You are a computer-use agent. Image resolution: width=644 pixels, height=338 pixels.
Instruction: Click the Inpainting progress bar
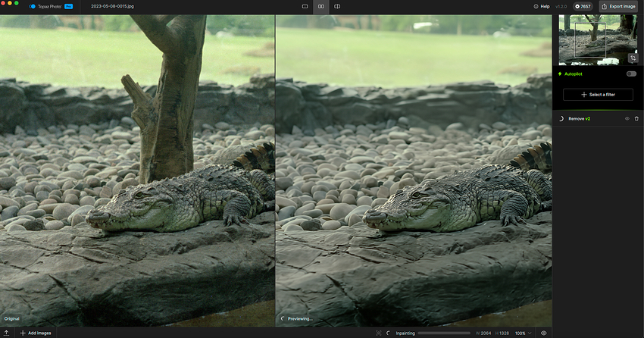433,333
